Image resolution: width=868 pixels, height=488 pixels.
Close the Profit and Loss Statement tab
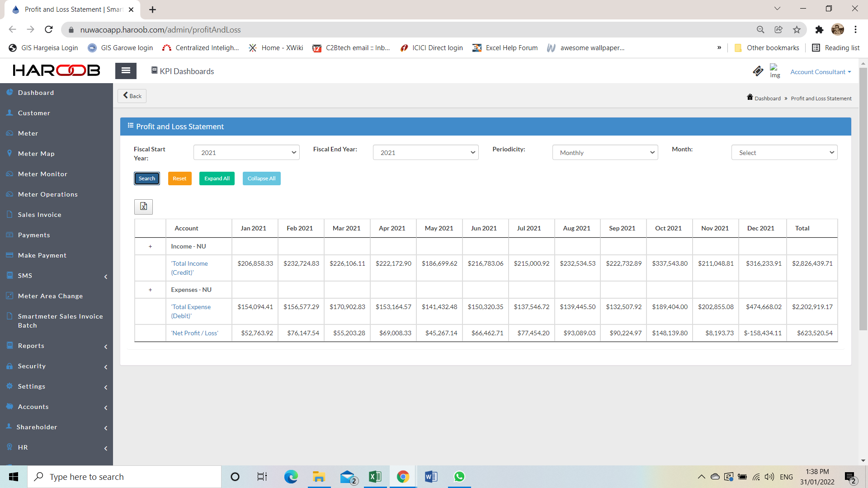coord(131,9)
